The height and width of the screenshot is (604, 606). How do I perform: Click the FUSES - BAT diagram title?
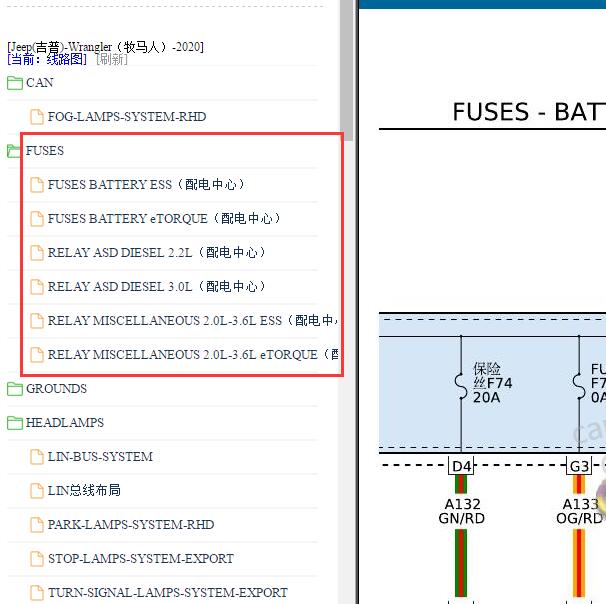[529, 112]
